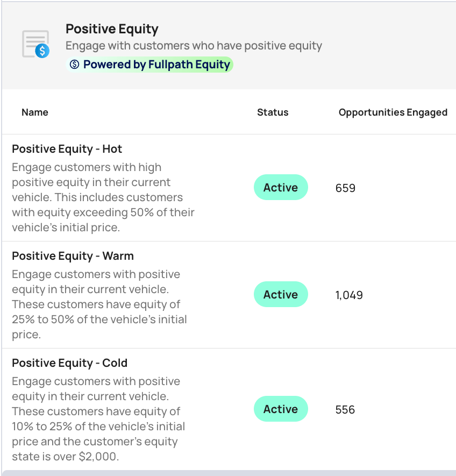Sort the table by Name column

point(34,112)
